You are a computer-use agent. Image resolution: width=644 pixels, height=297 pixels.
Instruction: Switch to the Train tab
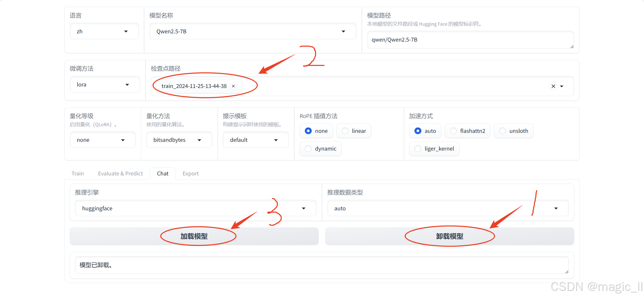78,173
